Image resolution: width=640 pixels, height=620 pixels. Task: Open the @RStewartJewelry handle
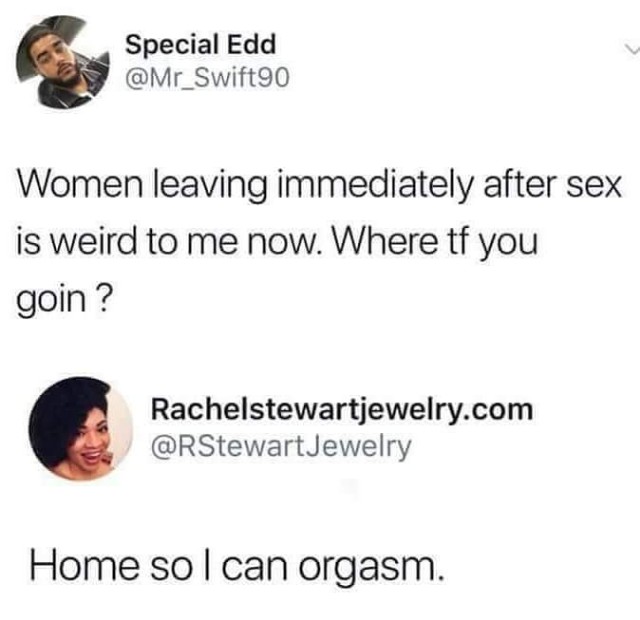tap(281, 447)
